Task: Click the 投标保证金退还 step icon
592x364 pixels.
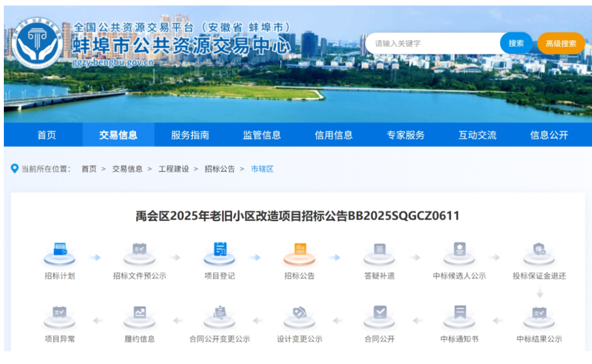Action: 539,253
